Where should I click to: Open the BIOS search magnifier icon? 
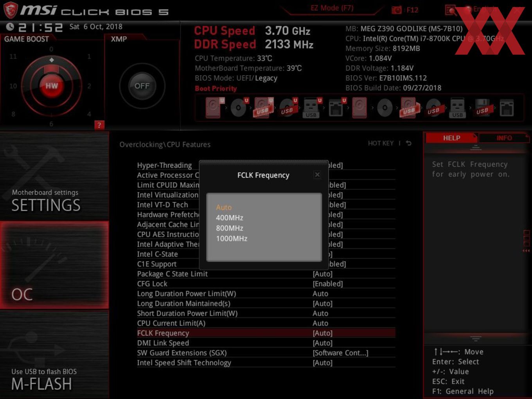click(451, 10)
